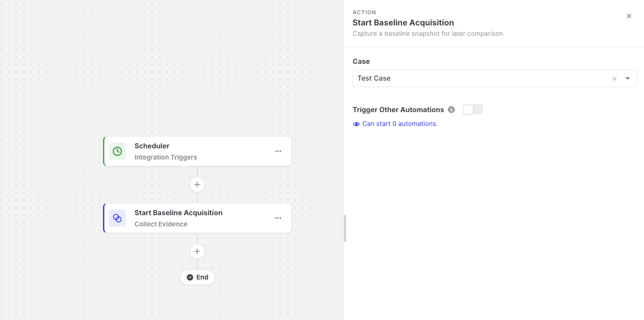Click the Start Baseline Acquisition panel heading
644x320 pixels.
coord(403,23)
